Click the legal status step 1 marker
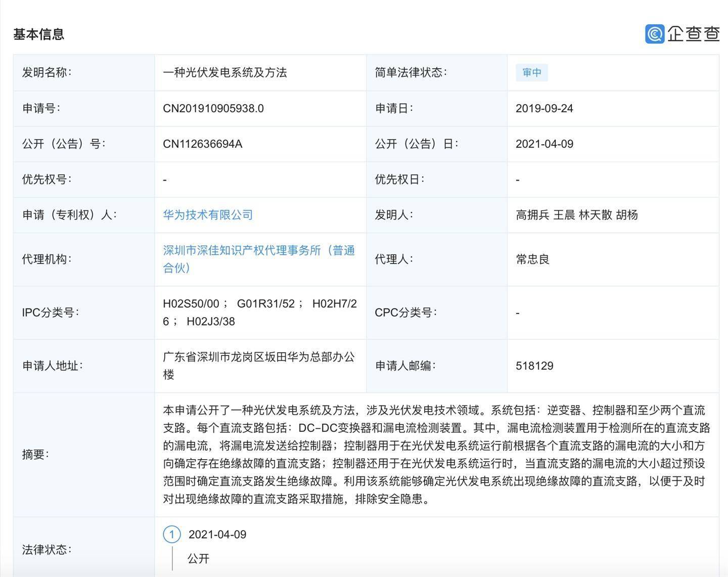Viewport: 728px width, 577px height. (x=172, y=535)
